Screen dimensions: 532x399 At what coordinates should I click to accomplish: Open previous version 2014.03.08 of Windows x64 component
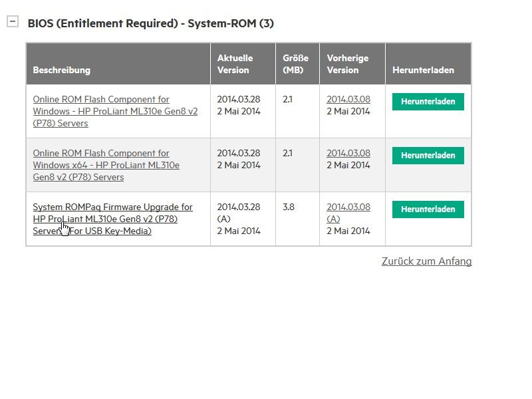point(348,153)
